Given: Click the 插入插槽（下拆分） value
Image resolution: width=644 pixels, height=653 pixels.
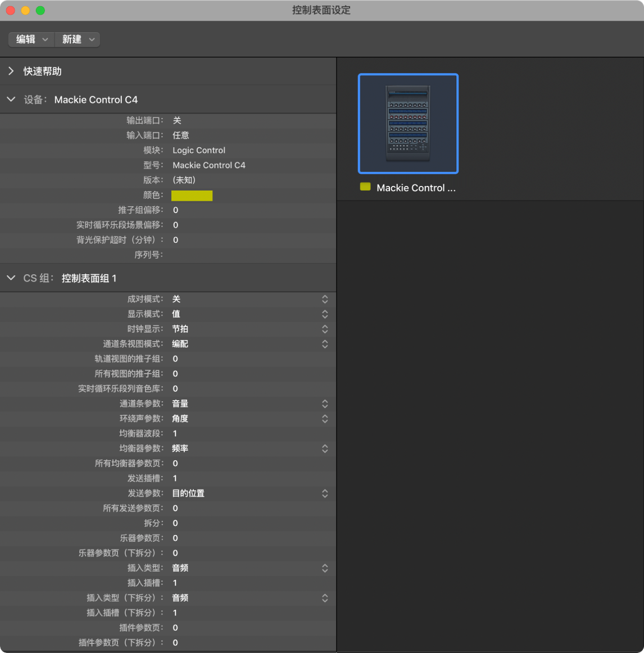Looking at the screenshot, I should coord(175,613).
